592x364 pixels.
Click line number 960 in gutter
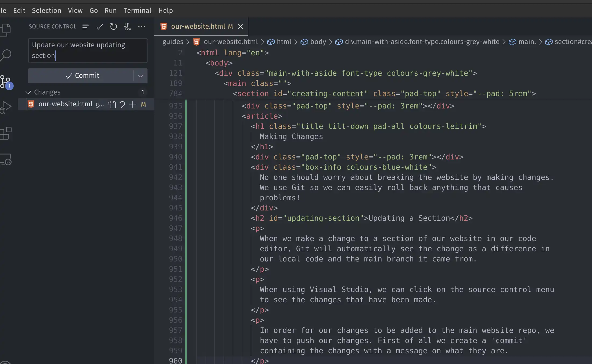(175, 361)
